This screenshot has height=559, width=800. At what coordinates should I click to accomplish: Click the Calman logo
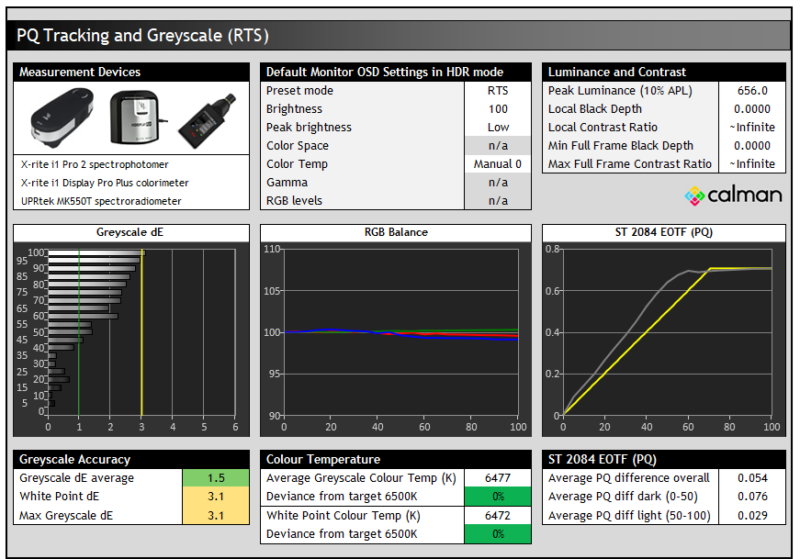tap(732, 194)
